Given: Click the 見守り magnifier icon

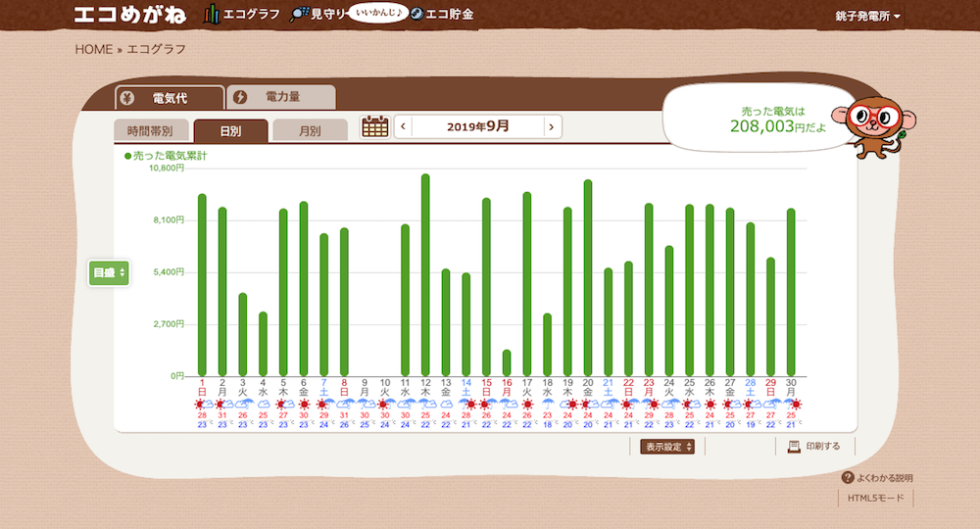Looking at the screenshot, I should coord(299,15).
